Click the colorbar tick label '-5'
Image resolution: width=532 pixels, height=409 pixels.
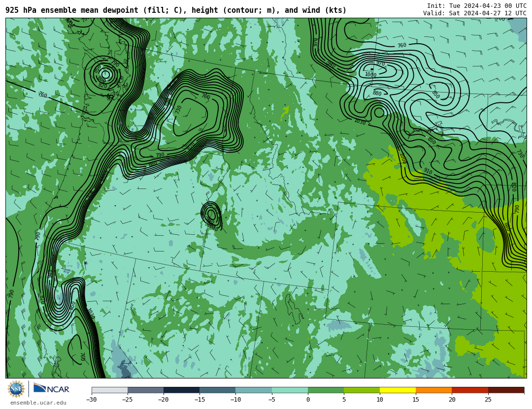pos(271,400)
